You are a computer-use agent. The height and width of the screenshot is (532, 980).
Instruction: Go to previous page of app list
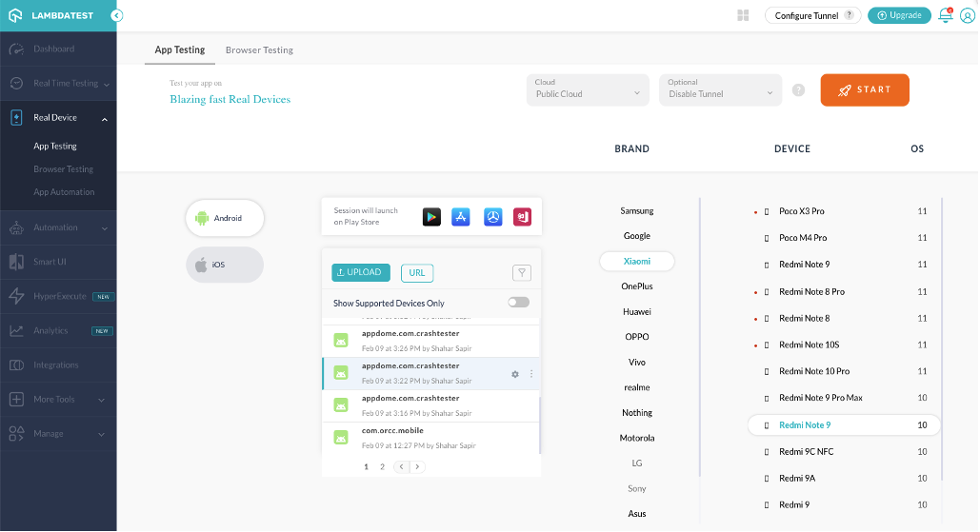(401, 466)
